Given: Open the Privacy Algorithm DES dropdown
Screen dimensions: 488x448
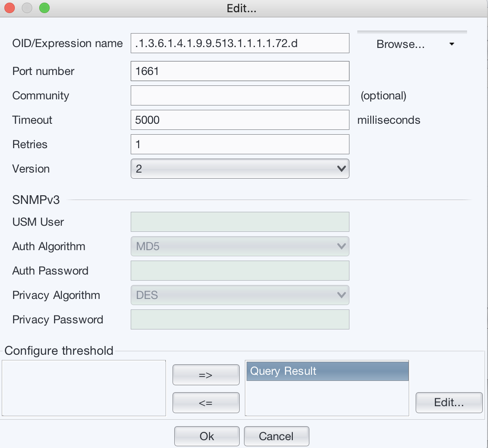Looking at the screenshot, I should (x=240, y=295).
